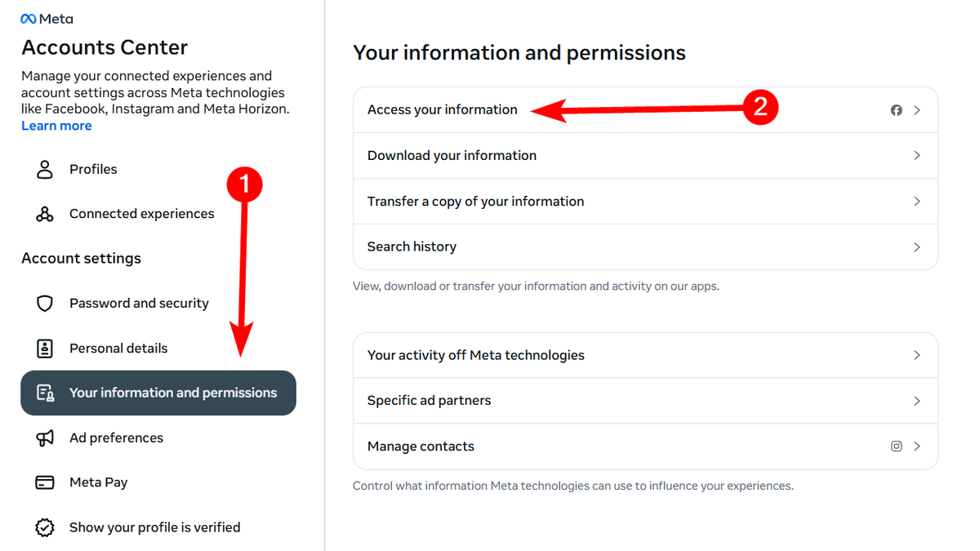Click the Meta logo at top left
The width and height of the screenshot is (980, 551).
pos(47,19)
